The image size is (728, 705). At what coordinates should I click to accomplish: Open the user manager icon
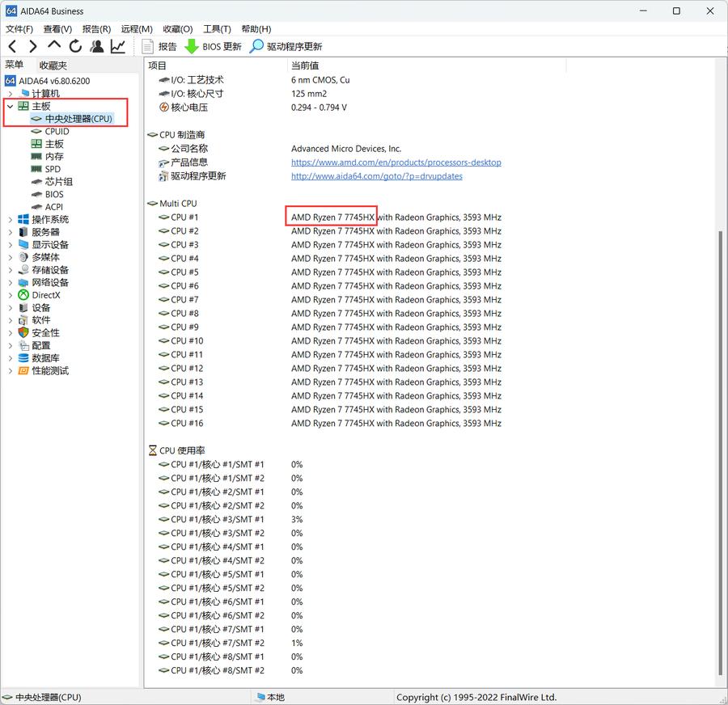(97, 46)
